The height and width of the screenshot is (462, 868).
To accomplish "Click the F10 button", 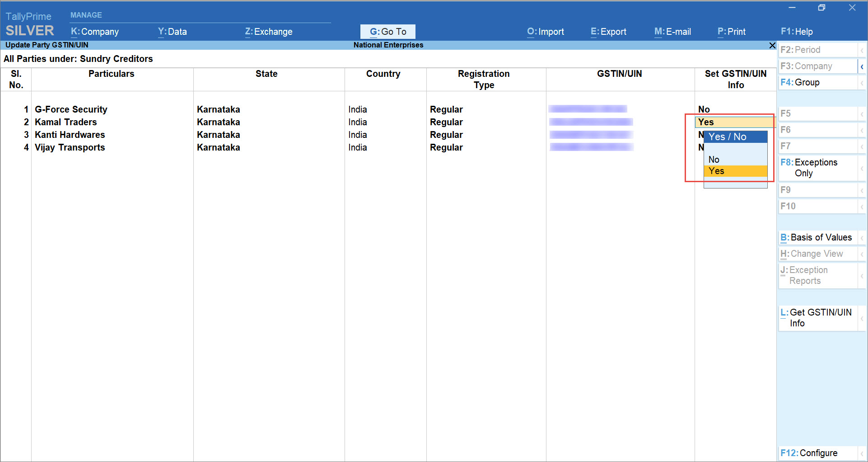I will pos(818,206).
